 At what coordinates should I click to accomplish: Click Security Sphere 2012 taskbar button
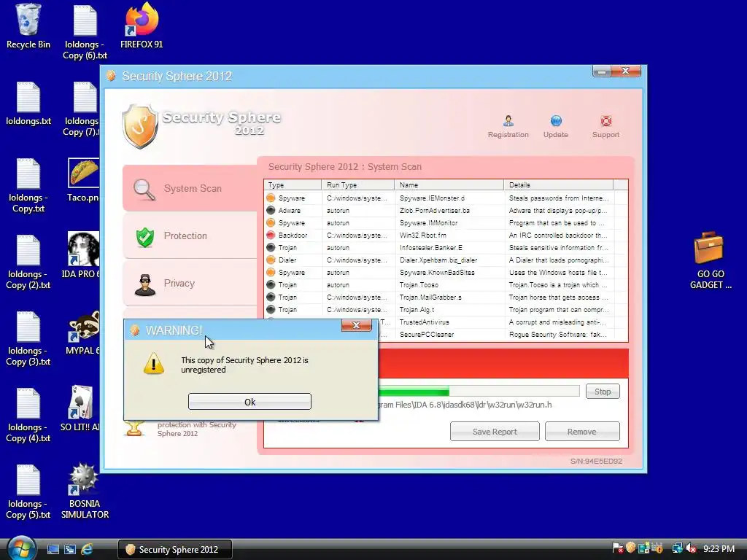click(175, 549)
